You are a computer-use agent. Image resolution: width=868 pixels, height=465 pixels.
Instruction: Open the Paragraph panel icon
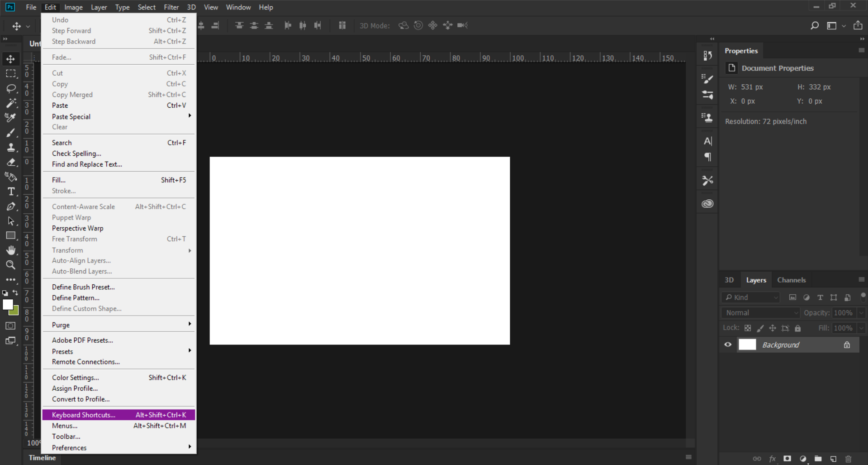708,157
